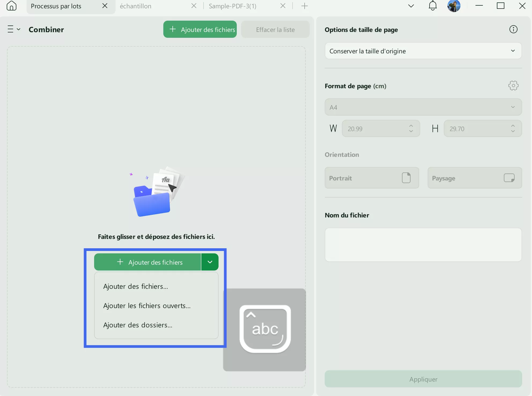
Task: Choose Ajouter les fichiers ouverts menu item
Action: coord(147,306)
